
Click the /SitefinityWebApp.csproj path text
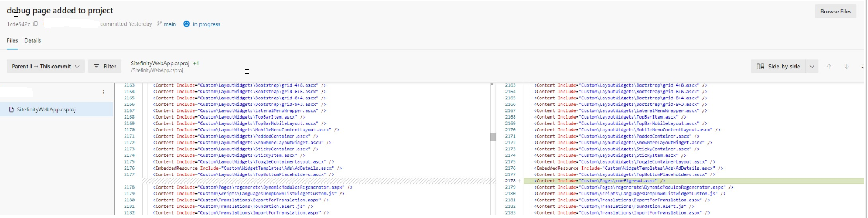pos(157,71)
